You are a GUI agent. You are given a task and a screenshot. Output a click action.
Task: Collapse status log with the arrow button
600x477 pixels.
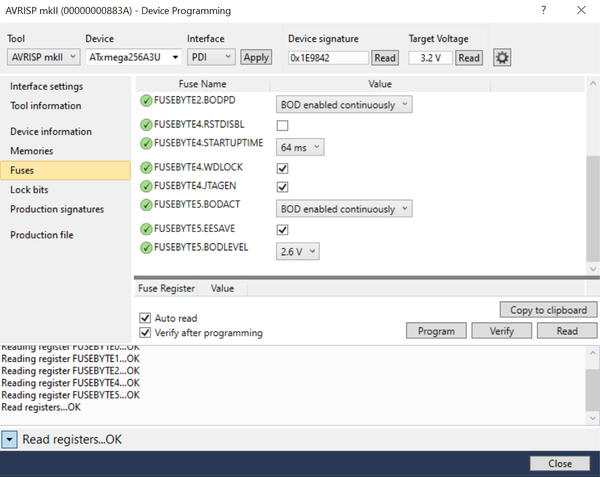pyautogui.click(x=9, y=440)
